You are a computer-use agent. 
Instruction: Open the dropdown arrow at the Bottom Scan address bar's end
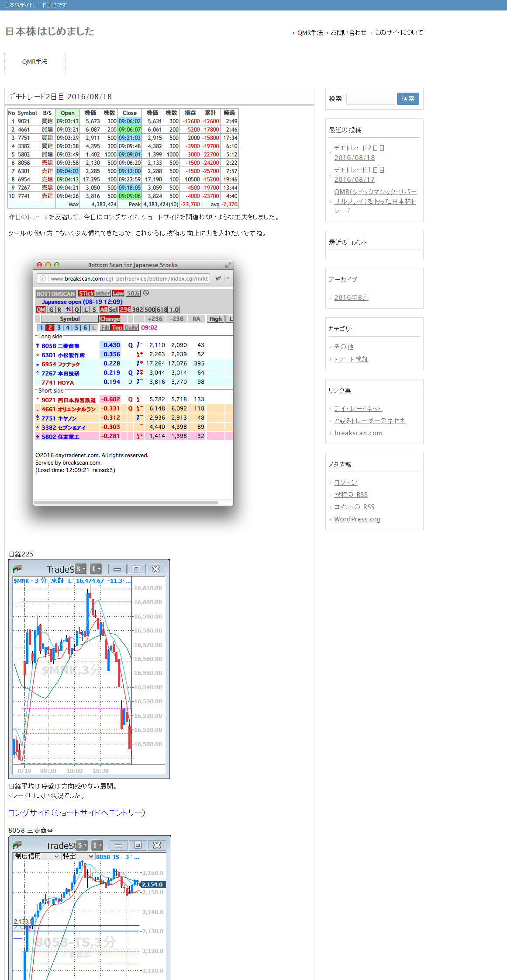coord(228,278)
